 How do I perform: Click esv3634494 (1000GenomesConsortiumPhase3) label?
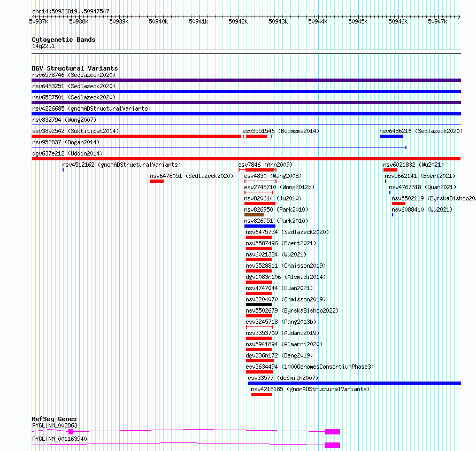[310, 367]
